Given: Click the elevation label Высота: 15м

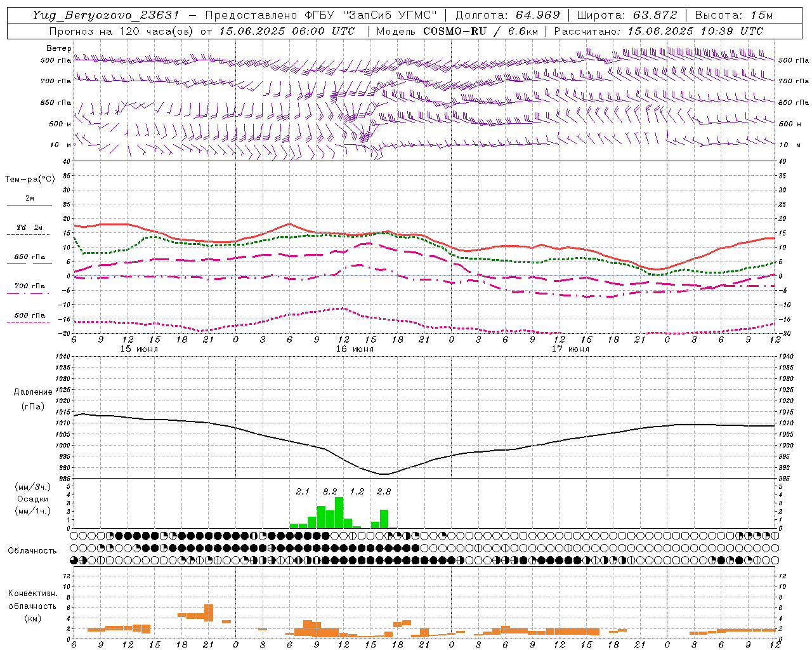Looking at the screenshot, I should (x=734, y=15).
